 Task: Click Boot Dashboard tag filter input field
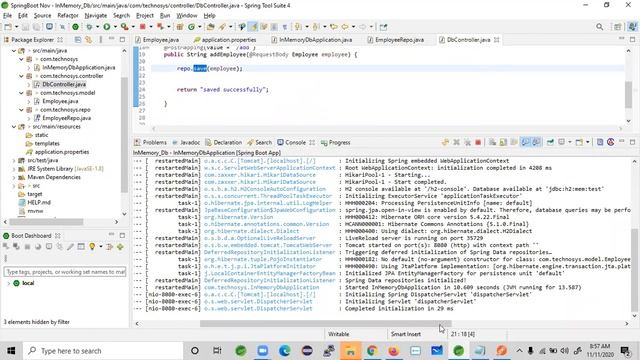click(64, 272)
